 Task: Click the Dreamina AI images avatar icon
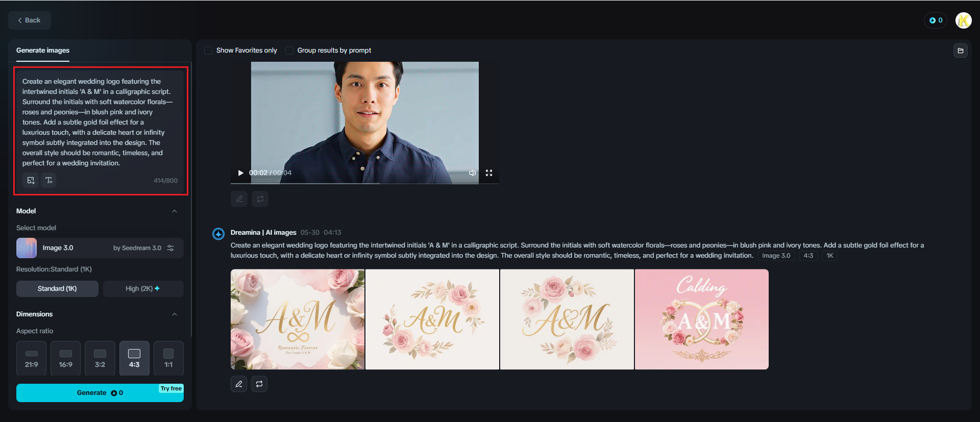click(218, 234)
